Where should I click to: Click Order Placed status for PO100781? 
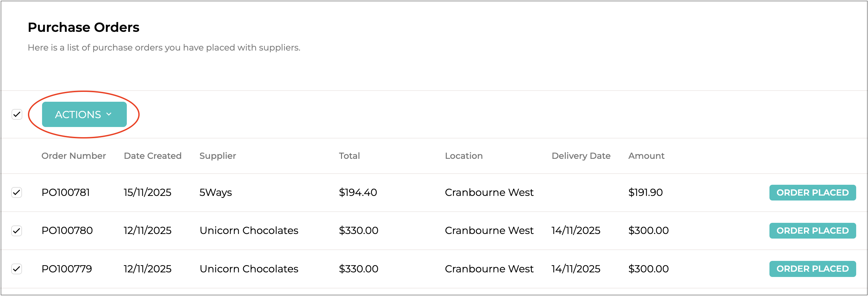coord(812,193)
